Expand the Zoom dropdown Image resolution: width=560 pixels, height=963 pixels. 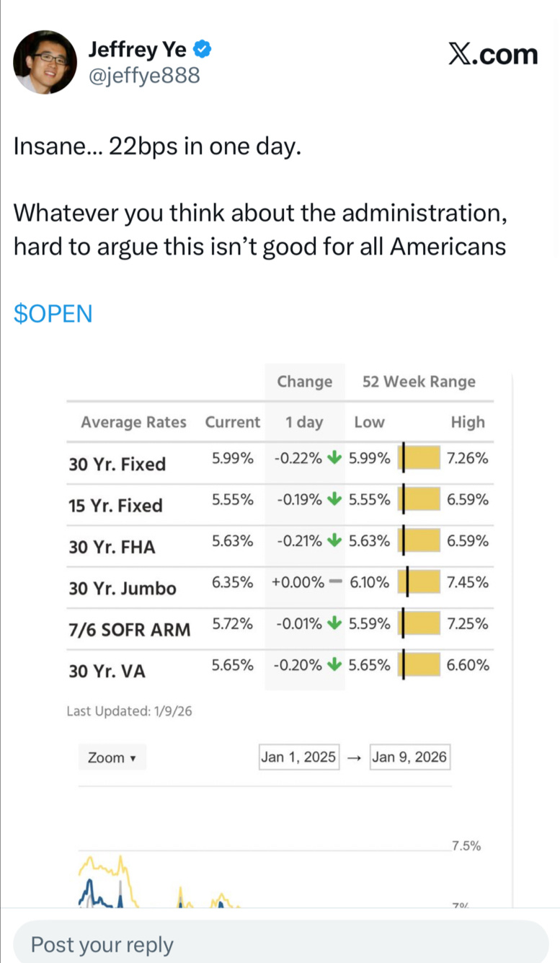coord(112,757)
